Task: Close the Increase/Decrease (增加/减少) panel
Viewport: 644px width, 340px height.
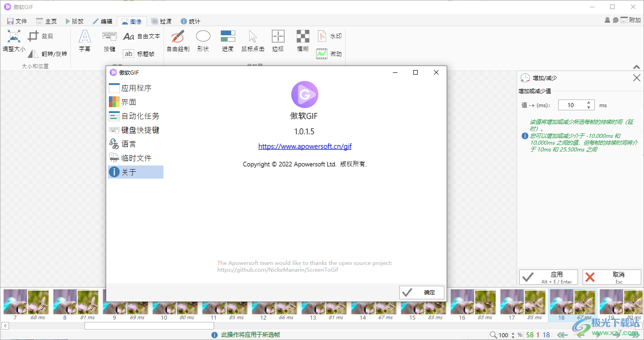Action: [x=637, y=78]
